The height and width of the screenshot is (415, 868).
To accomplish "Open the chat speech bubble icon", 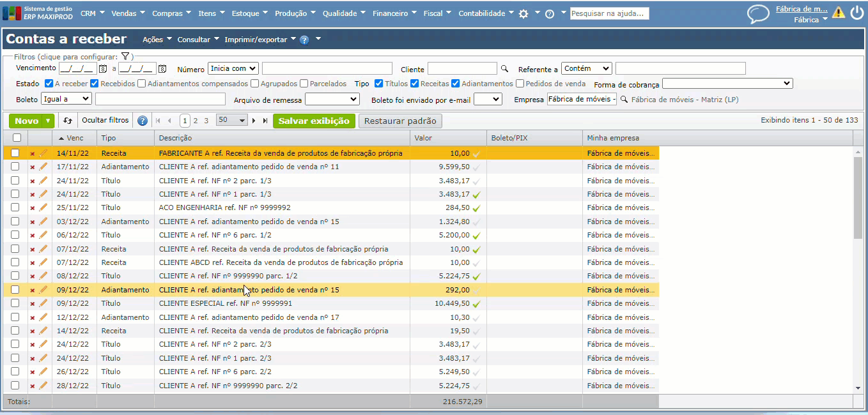I will pos(758,14).
